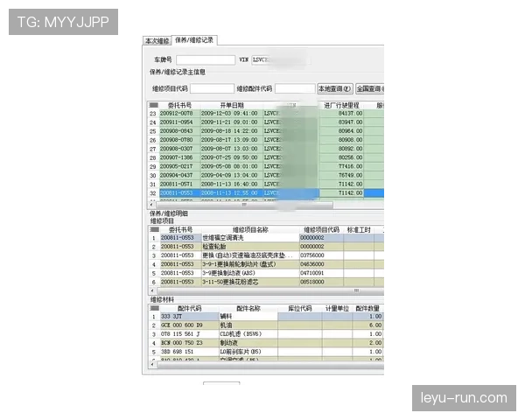Click the part name 制动液
This screenshot has width=525, height=420.
pos(248,343)
